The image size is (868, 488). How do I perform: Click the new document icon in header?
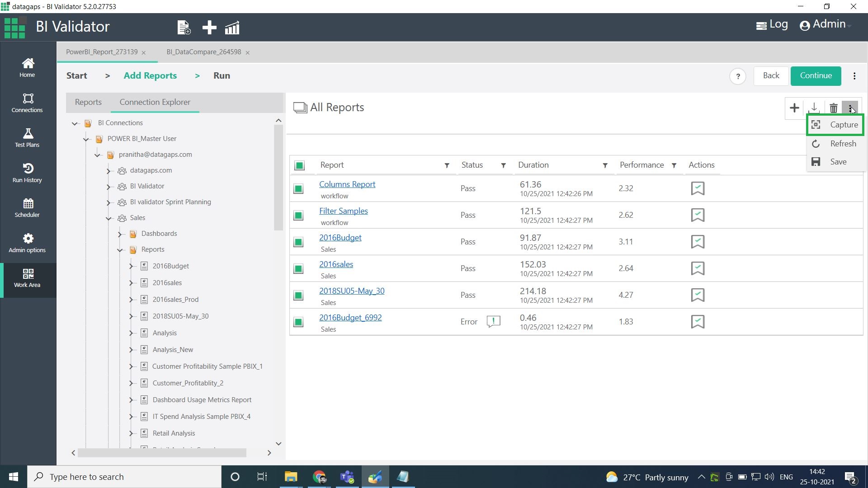184,28
